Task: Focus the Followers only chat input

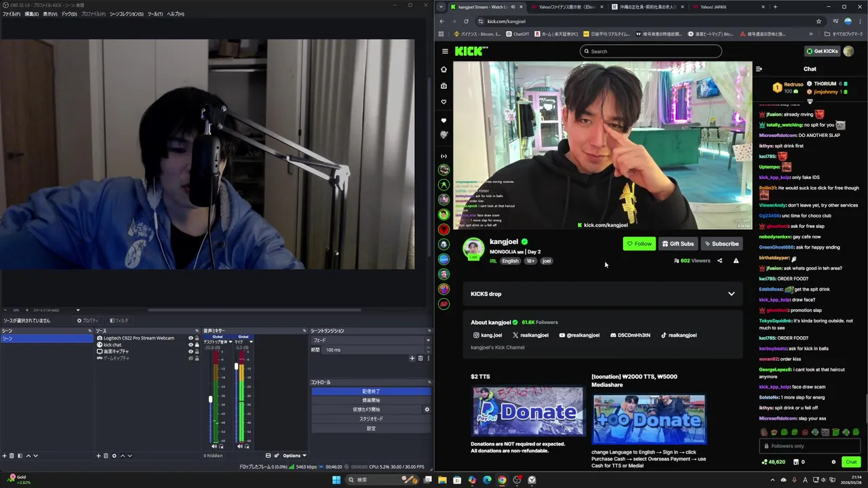Action: [810, 446]
